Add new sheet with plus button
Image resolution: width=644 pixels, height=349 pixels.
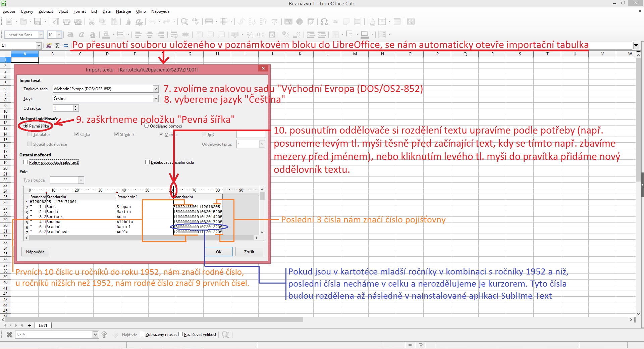click(30, 325)
